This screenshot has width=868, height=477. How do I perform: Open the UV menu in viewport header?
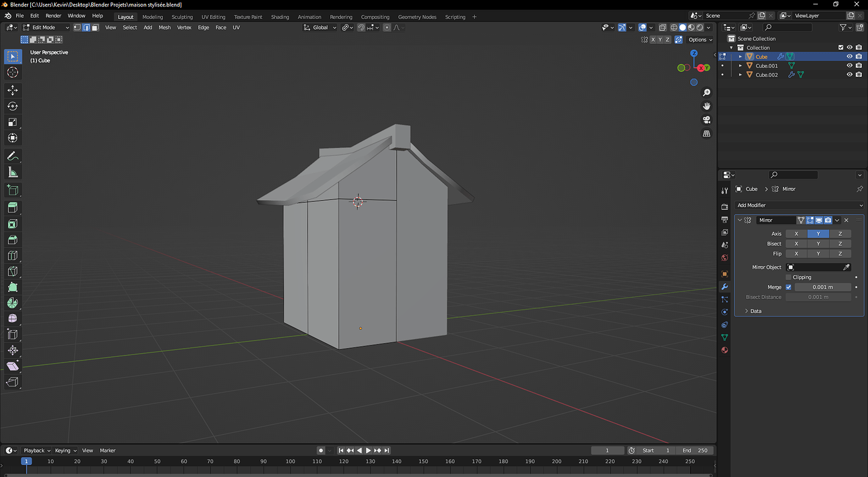point(236,27)
